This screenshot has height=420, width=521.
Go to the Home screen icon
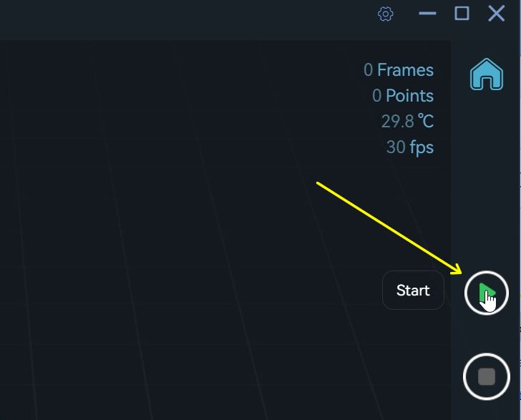tap(487, 74)
